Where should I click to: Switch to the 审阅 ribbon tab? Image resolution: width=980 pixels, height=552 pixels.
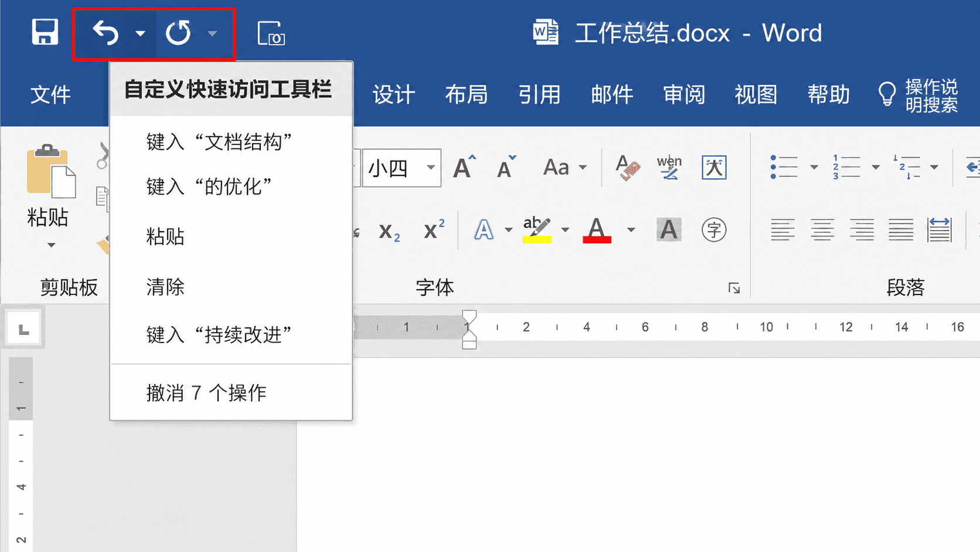(x=684, y=94)
